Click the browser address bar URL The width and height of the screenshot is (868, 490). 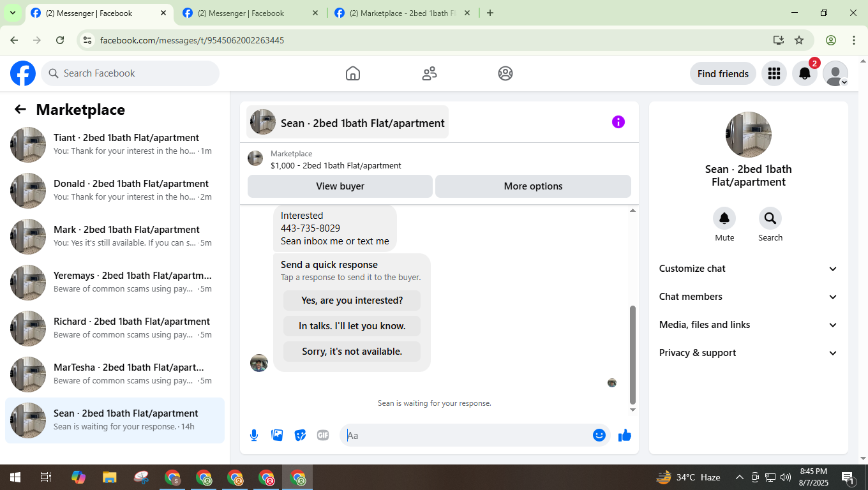192,40
